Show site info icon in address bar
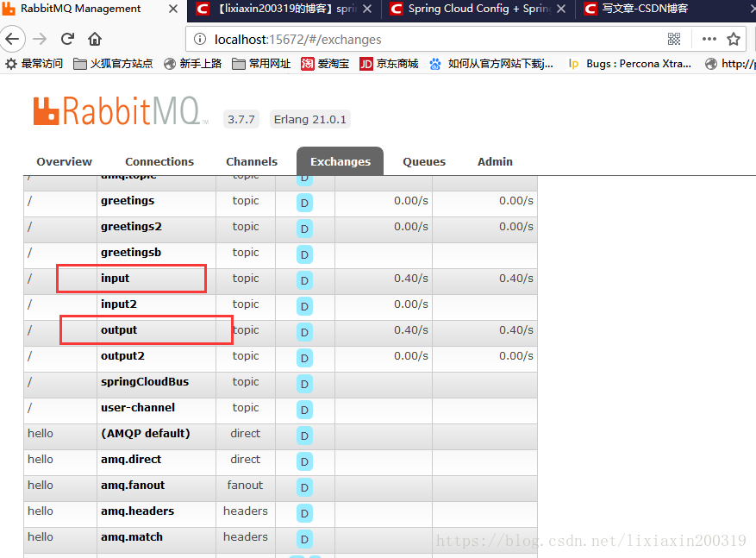Image resolution: width=756 pixels, height=558 pixels. (200, 39)
